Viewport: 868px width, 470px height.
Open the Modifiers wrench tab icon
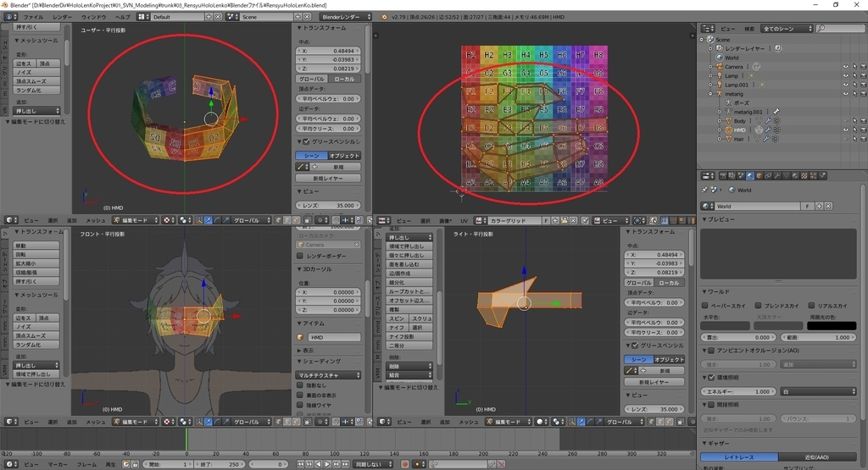[x=777, y=176]
